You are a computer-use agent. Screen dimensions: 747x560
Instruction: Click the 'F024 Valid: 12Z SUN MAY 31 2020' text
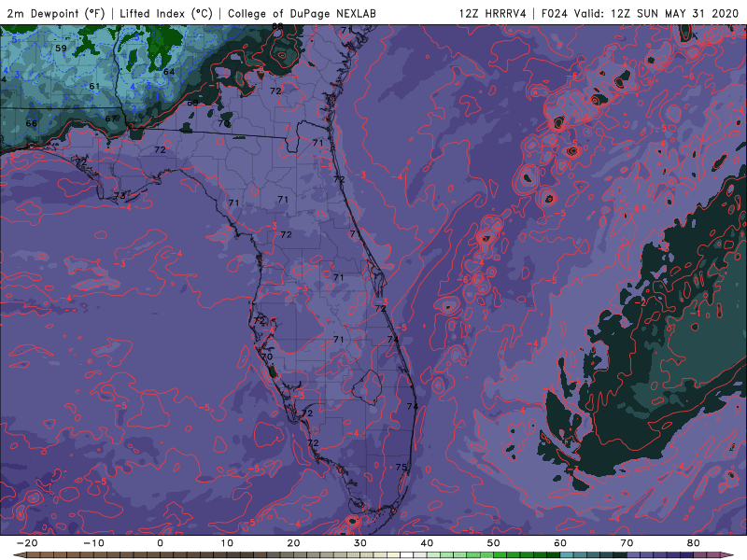click(x=640, y=13)
